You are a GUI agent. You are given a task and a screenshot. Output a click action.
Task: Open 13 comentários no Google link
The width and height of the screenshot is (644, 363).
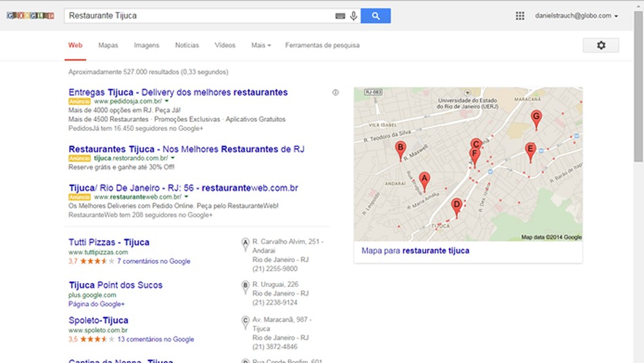[x=156, y=339]
